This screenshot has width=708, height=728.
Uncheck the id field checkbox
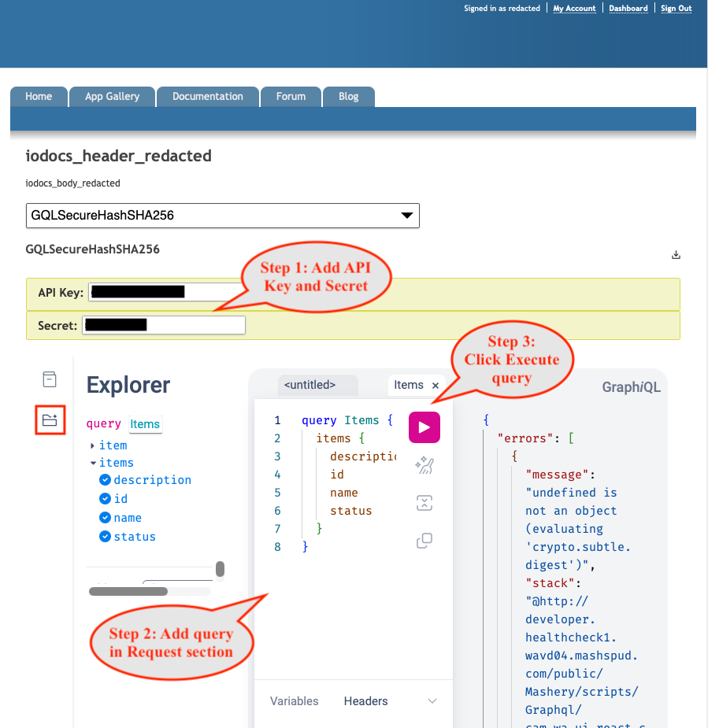coord(105,499)
